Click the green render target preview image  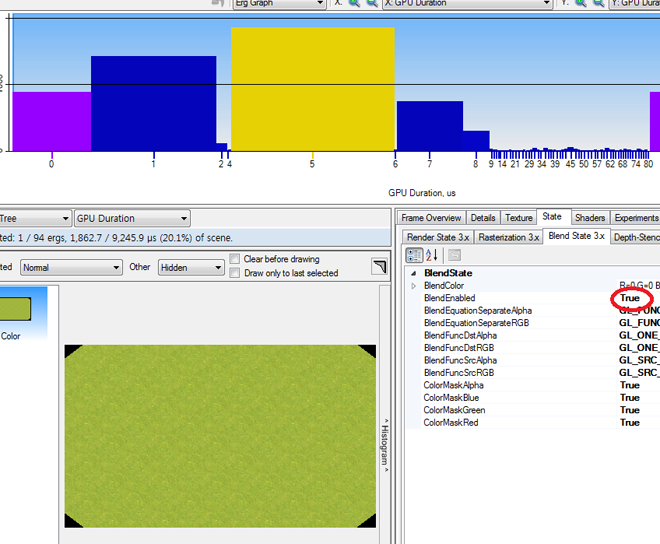point(220,436)
